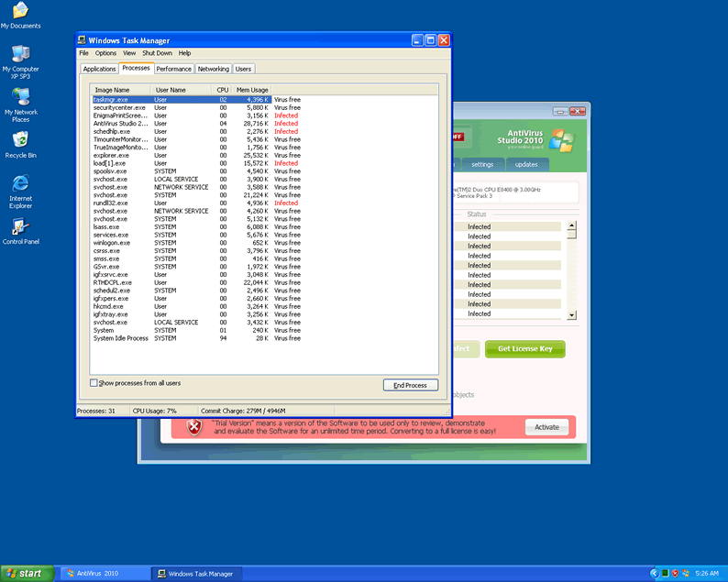Switch to the Performance tab
Image resolution: width=728 pixels, height=582 pixels.
coord(173,69)
